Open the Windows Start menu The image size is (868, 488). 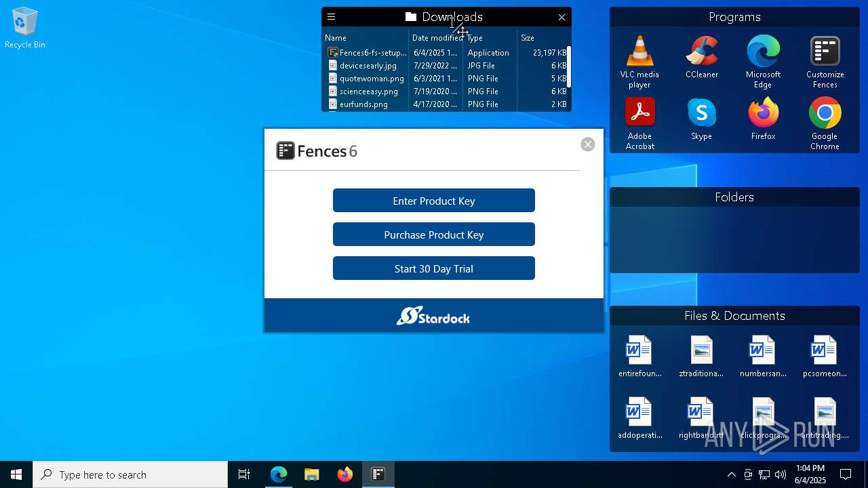[16, 474]
